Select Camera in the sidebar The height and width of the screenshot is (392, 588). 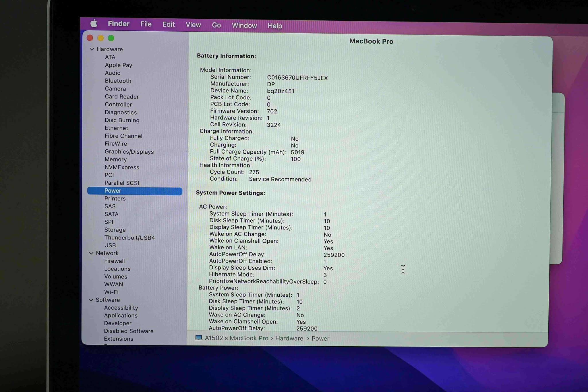pyautogui.click(x=115, y=89)
